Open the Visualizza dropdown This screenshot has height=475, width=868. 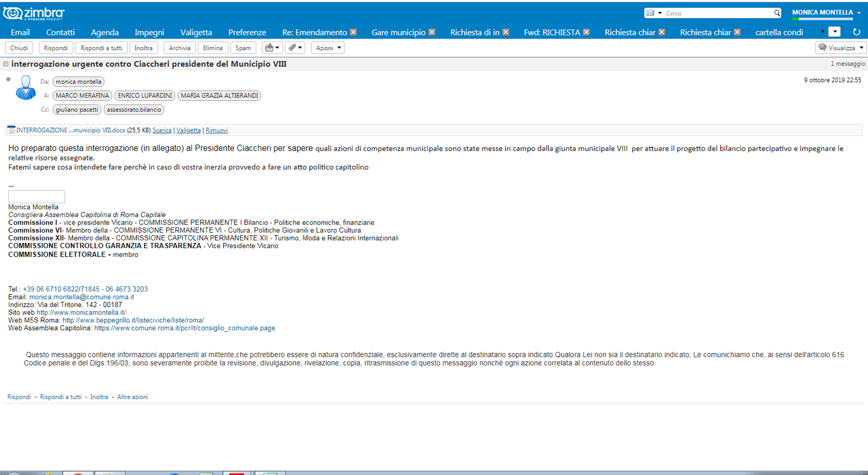841,47
